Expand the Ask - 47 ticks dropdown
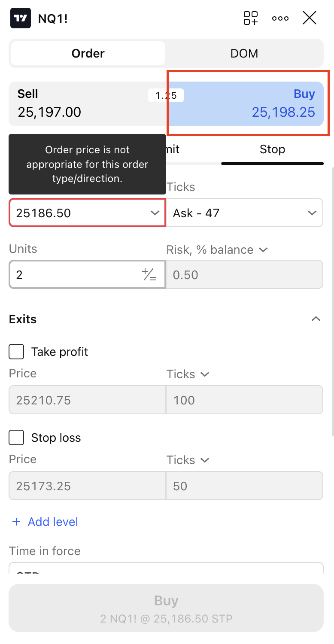 coord(312,213)
